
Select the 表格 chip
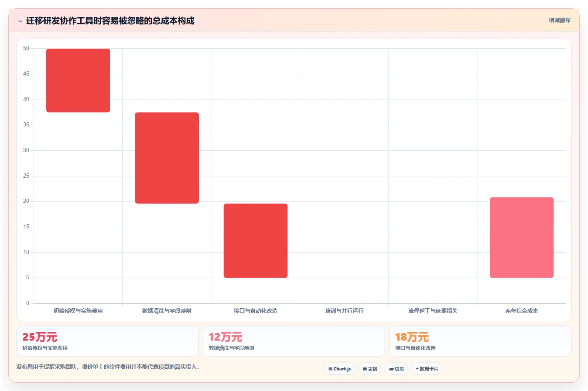point(370,369)
